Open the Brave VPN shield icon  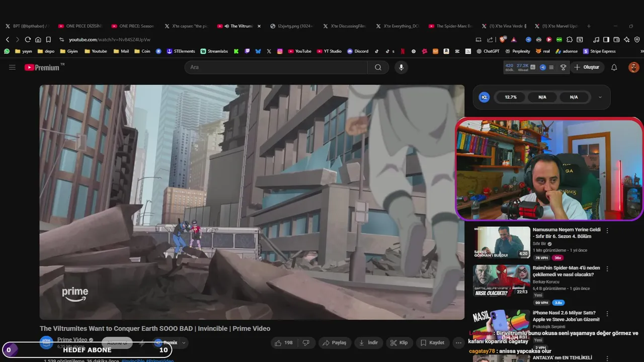637,39
